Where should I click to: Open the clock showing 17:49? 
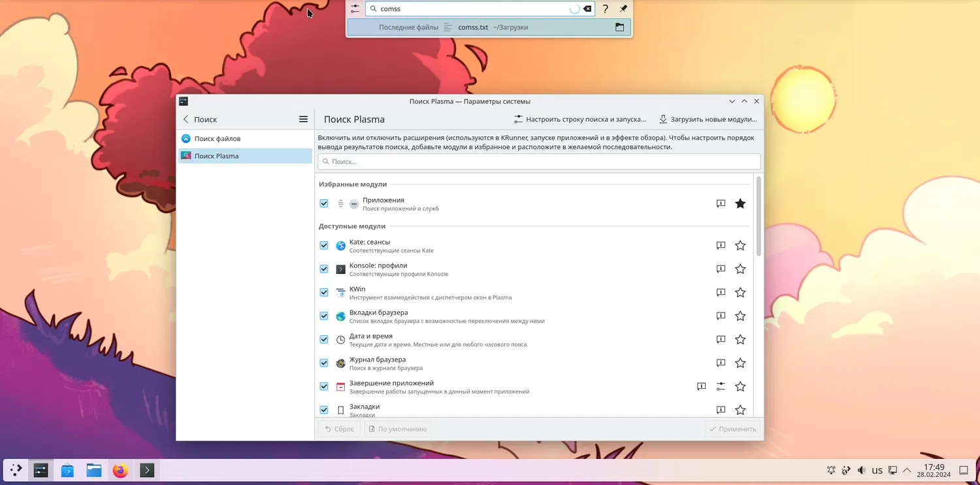934,471
